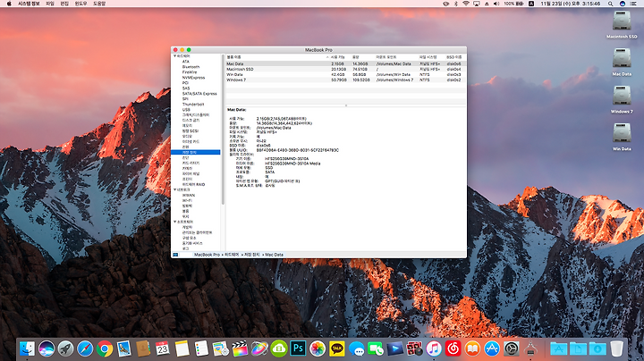The height and width of the screenshot is (361, 644).
Task: Open Safari compass icon in dock
Action: (85, 348)
